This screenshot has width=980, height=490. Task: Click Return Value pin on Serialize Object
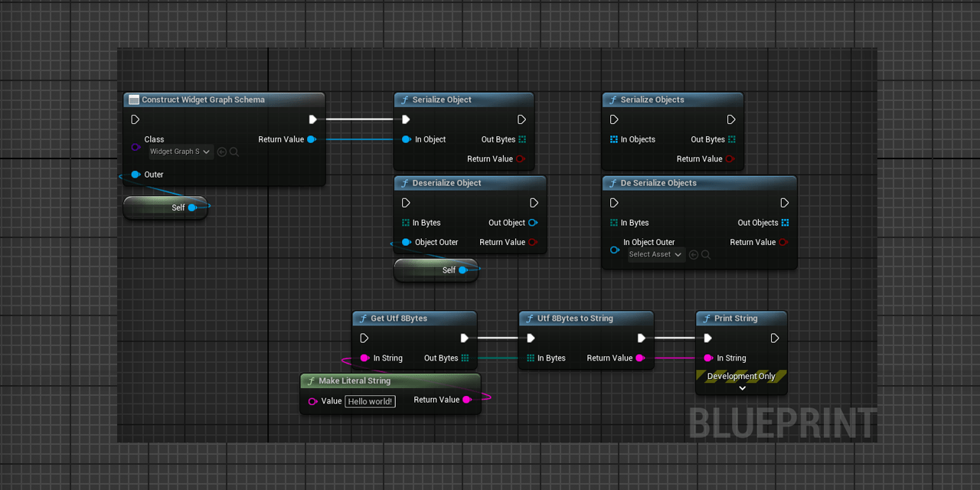tap(521, 159)
